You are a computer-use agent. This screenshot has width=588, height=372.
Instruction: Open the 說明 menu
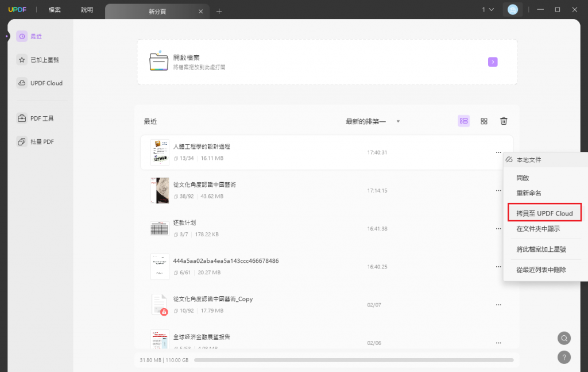tap(87, 10)
